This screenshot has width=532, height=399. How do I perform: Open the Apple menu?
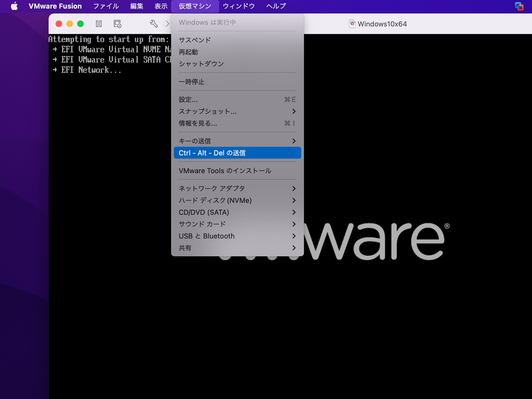[x=13, y=6]
